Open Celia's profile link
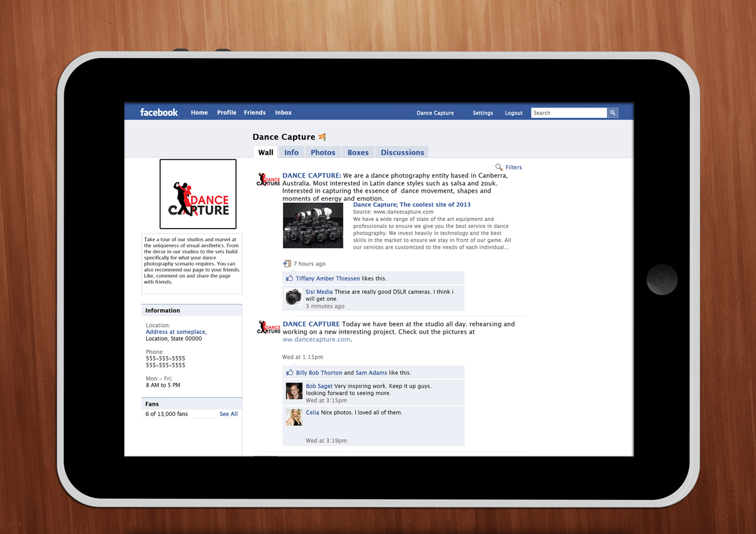Image resolution: width=756 pixels, height=534 pixels. pos(312,412)
